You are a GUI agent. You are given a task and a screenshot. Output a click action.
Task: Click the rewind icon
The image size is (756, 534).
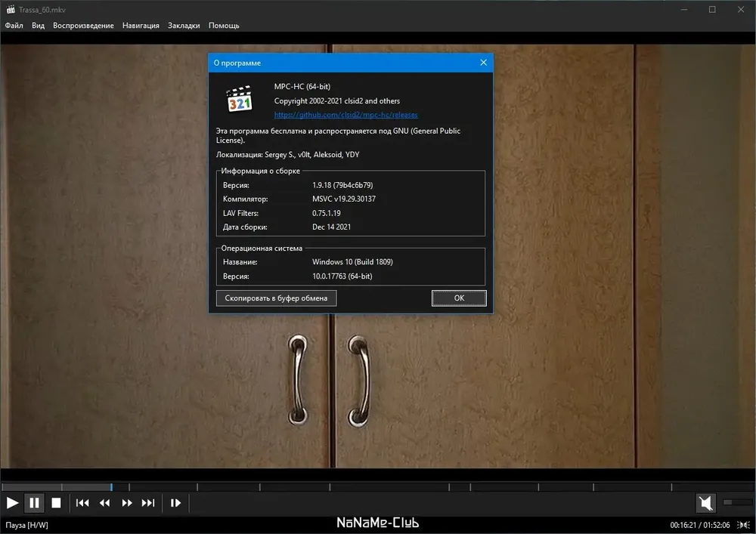coord(104,503)
